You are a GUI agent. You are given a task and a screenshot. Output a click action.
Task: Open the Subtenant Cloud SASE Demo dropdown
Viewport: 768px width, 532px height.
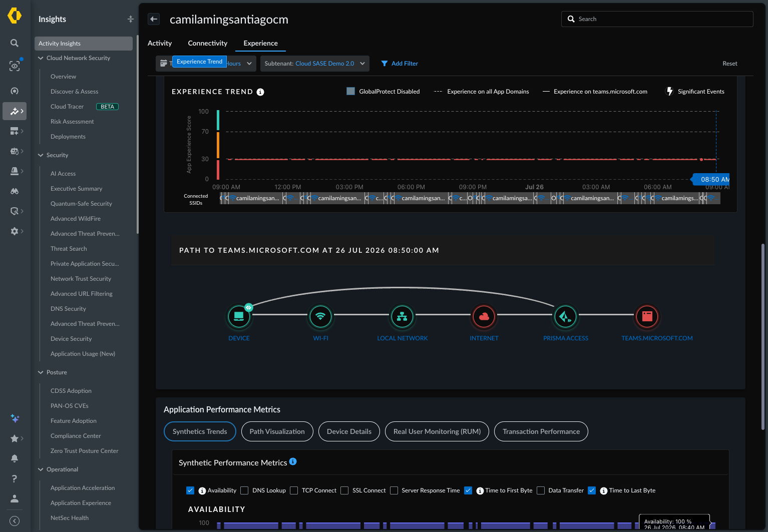pyautogui.click(x=315, y=64)
